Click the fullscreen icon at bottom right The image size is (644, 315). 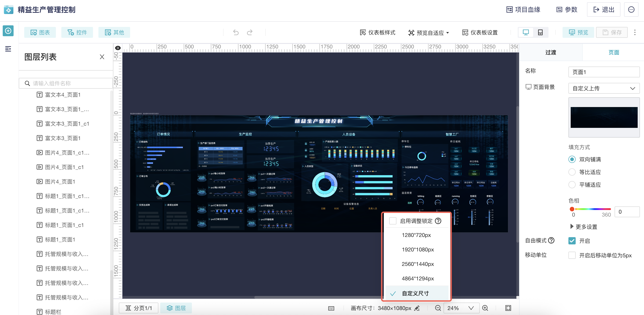[508, 308]
